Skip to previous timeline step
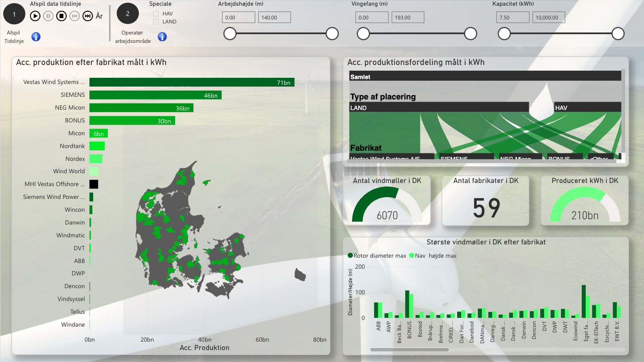644x362 pixels. [75, 16]
